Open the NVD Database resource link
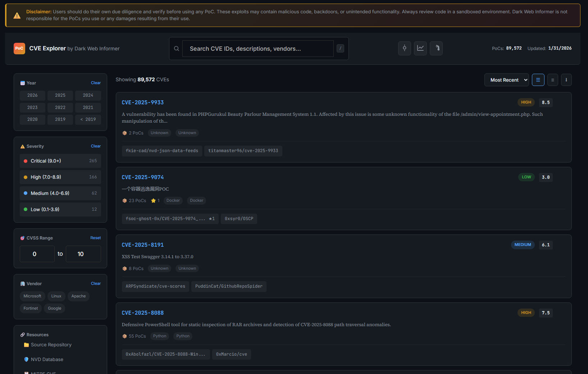The image size is (588, 374). tap(47, 359)
